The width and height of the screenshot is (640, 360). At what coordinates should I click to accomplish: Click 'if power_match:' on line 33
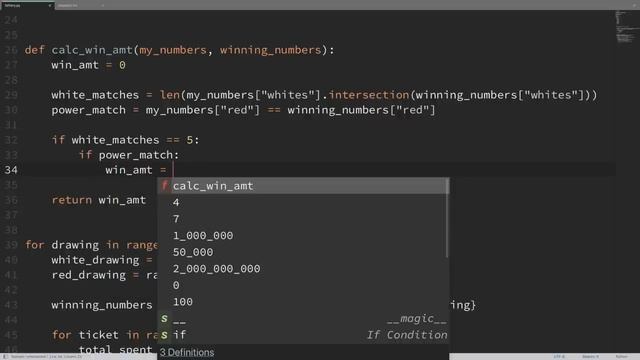pos(129,155)
